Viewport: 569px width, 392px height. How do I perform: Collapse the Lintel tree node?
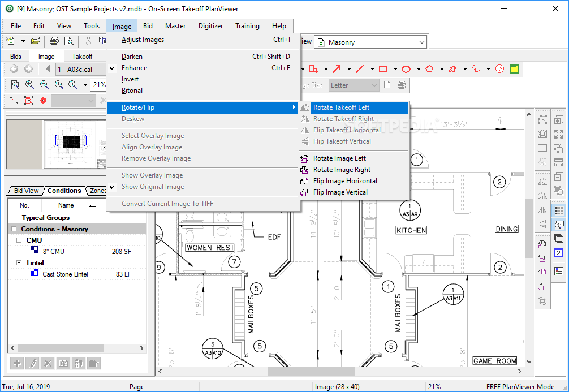pos(19,263)
